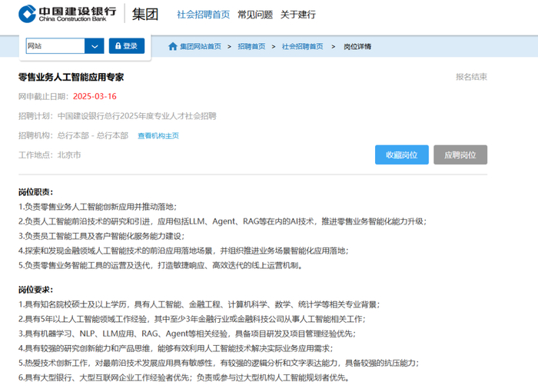Click the home icon in breadcrumb
This screenshot has height=392, width=538.
[173, 46]
